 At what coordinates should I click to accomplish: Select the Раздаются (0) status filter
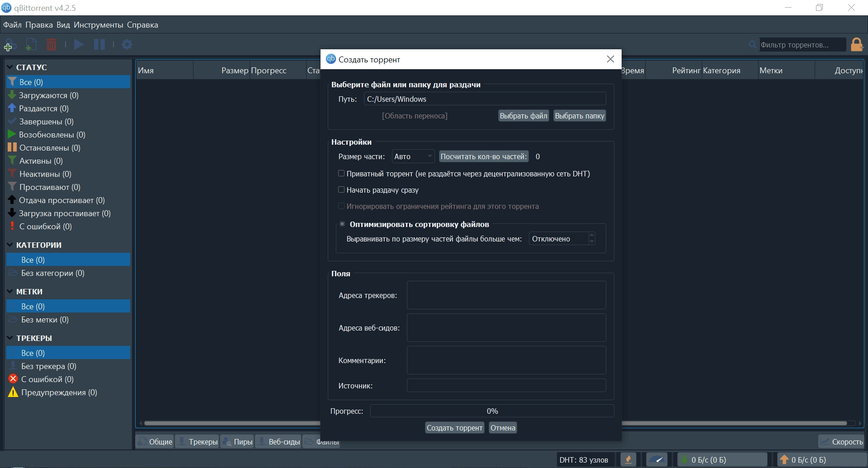pos(68,109)
